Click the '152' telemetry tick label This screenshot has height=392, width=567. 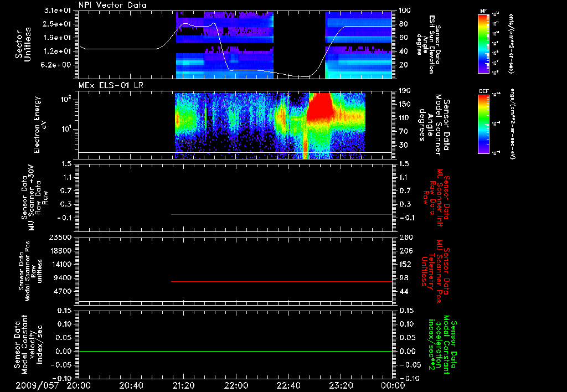pos(405,264)
